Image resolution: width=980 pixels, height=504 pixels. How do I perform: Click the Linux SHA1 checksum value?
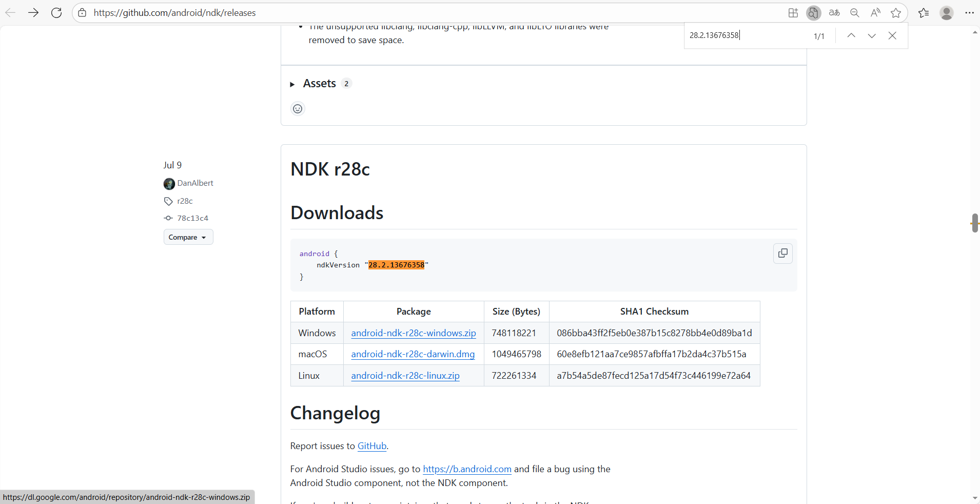click(654, 376)
